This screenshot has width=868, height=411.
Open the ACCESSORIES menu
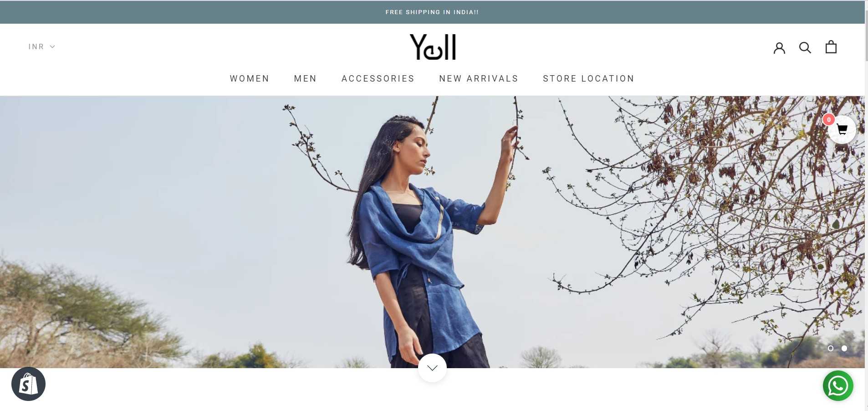(x=378, y=78)
